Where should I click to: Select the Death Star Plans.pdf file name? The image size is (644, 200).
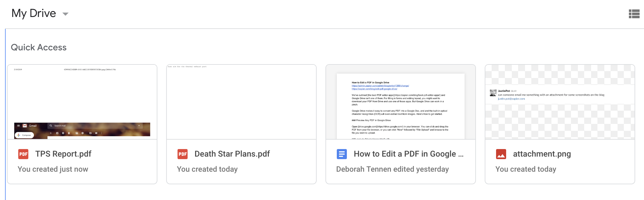(232, 154)
